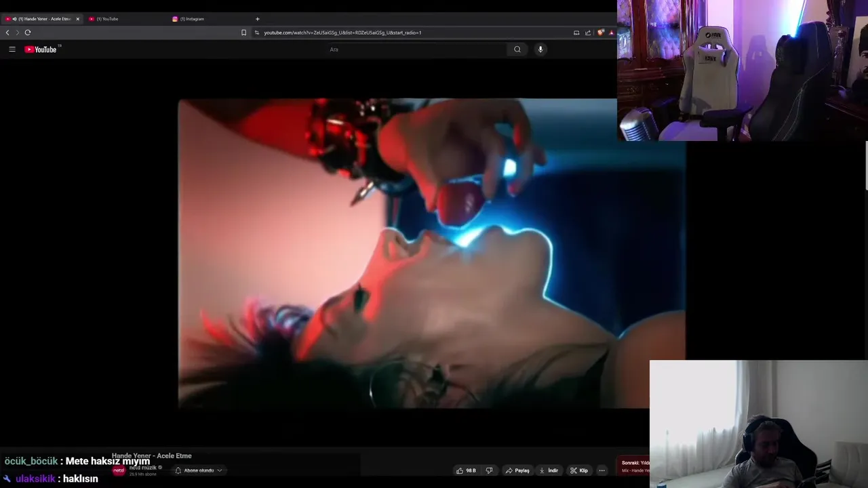This screenshot has height=488, width=868.
Task: Open more actions three-dot menu under video
Action: pyautogui.click(x=601, y=470)
